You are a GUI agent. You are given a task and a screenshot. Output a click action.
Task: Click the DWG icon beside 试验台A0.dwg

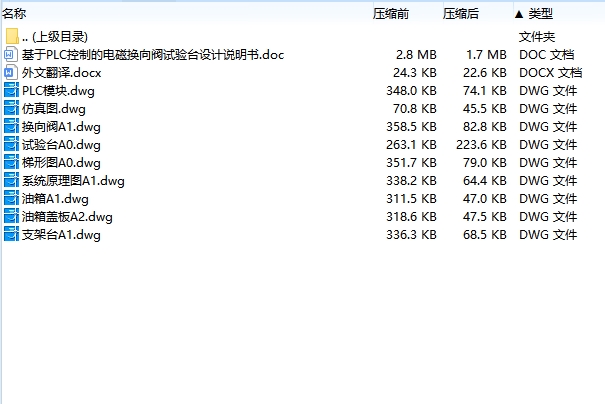pos(11,144)
